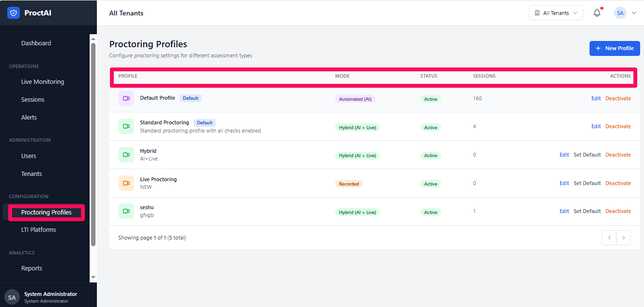Deactivate the Live Proctoring profile

[x=618, y=183]
